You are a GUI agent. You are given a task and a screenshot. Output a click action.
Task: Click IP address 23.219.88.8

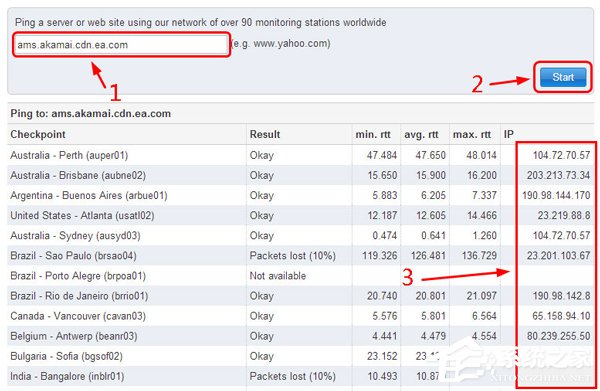point(564,215)
